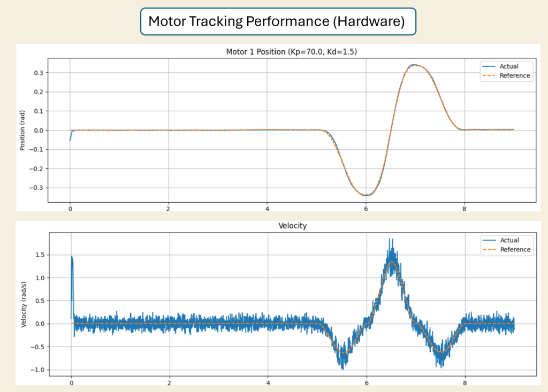
Task: Click the lowest trough of the position curve
Action: tap(366, 195)
